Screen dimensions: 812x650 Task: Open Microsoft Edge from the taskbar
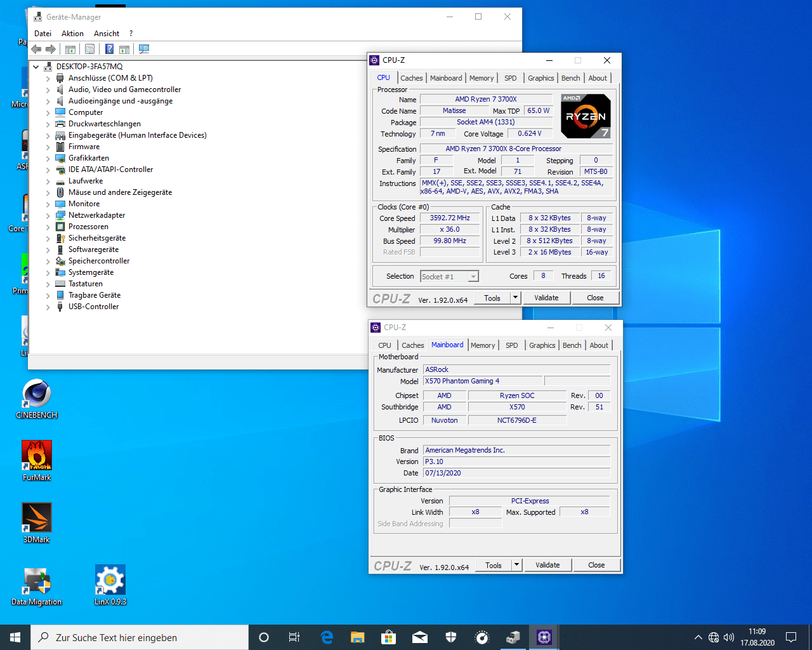pos(327,637)
